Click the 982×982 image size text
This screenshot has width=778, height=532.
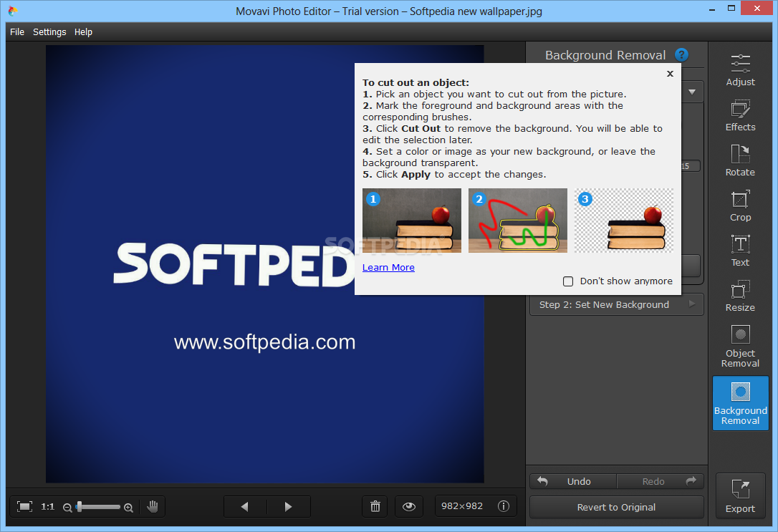pos(462,506)
